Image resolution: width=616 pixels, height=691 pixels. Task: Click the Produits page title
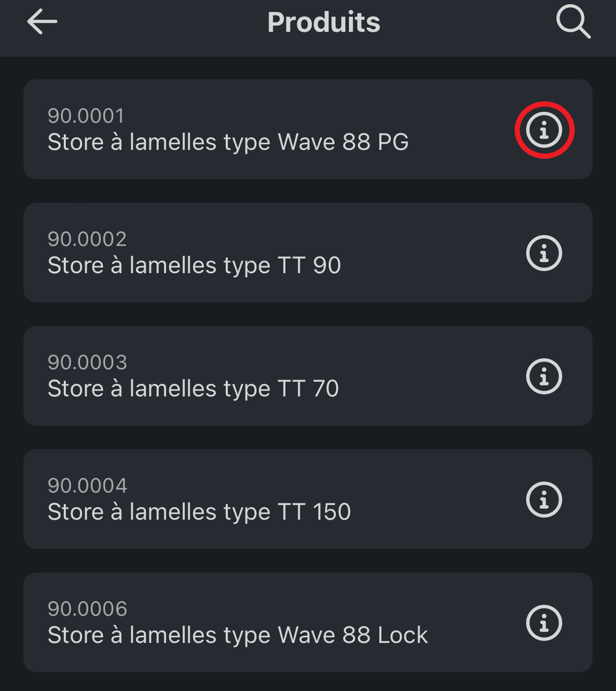point(323,22)
